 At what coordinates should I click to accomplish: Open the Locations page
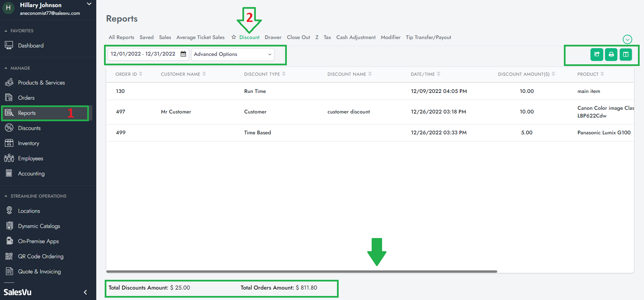click(x=29, y=211)
